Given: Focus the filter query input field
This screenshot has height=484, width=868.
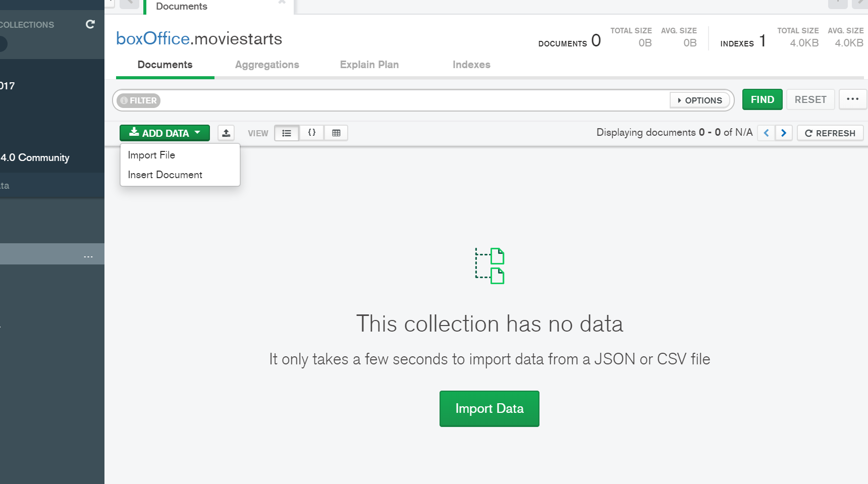Looking at the screenshot, I should 414,100.
